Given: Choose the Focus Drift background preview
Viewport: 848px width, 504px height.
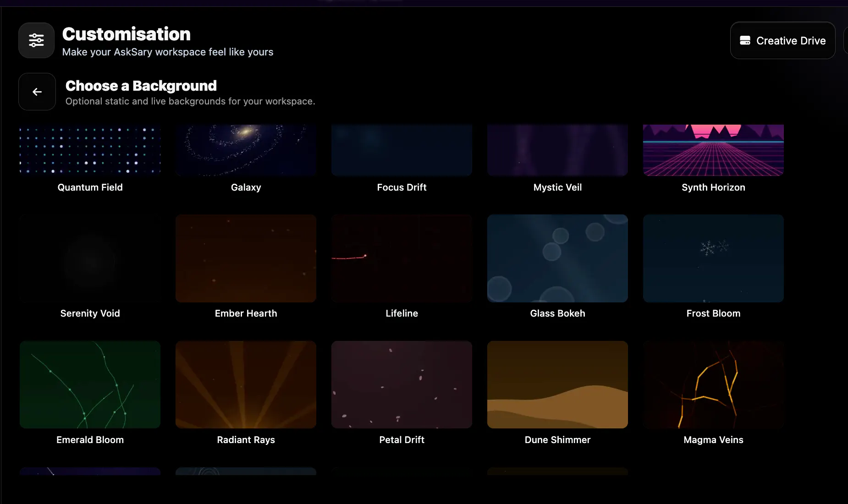Looking at the screenshot, I should 402,150.
